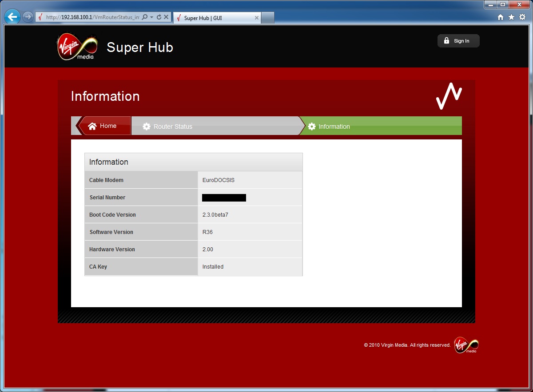Click the house icon in the Home breadcrumb
This screenshot has height=392, width=533.
92,126
